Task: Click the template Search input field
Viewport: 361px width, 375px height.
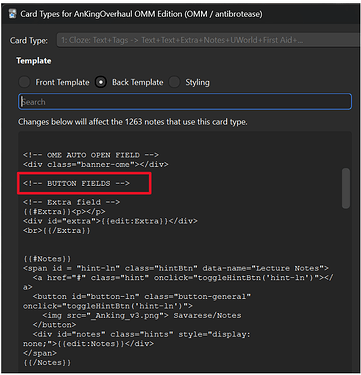Action: pyautogui.click(x=185, y=102)
